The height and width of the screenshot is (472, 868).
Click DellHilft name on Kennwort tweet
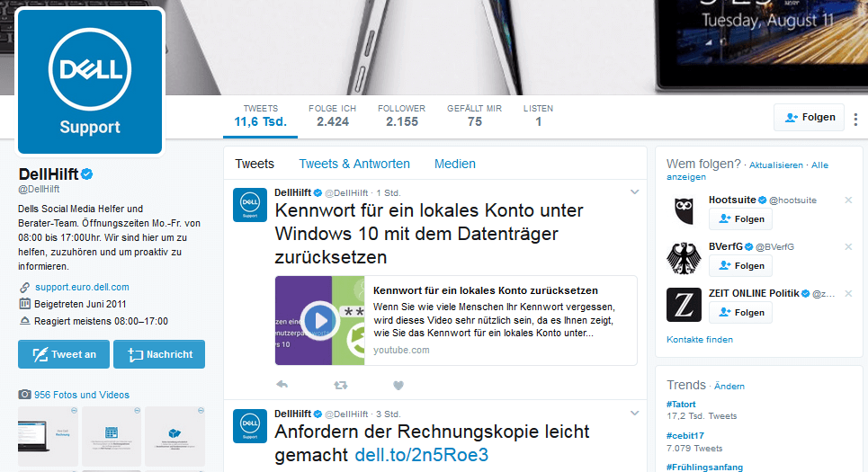[293, 192]
